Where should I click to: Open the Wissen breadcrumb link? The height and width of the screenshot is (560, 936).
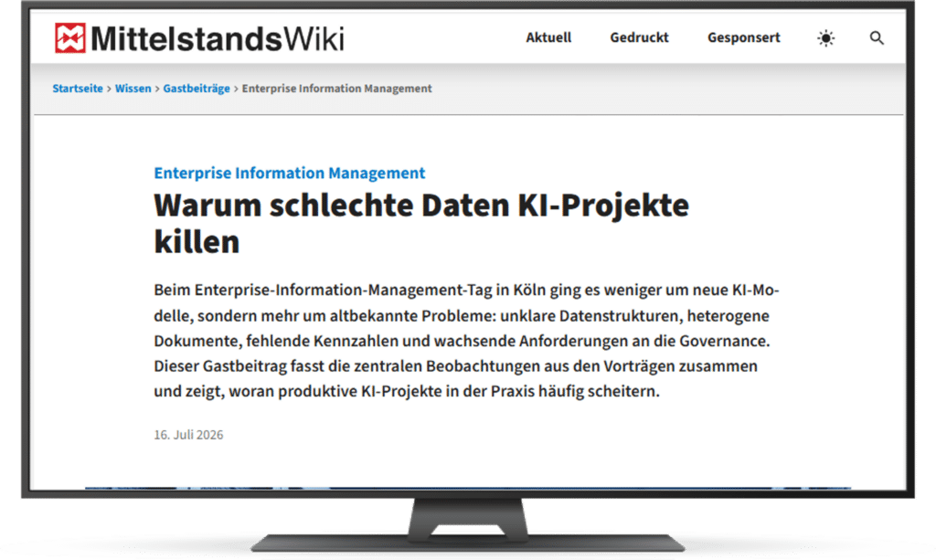point(133,89)
